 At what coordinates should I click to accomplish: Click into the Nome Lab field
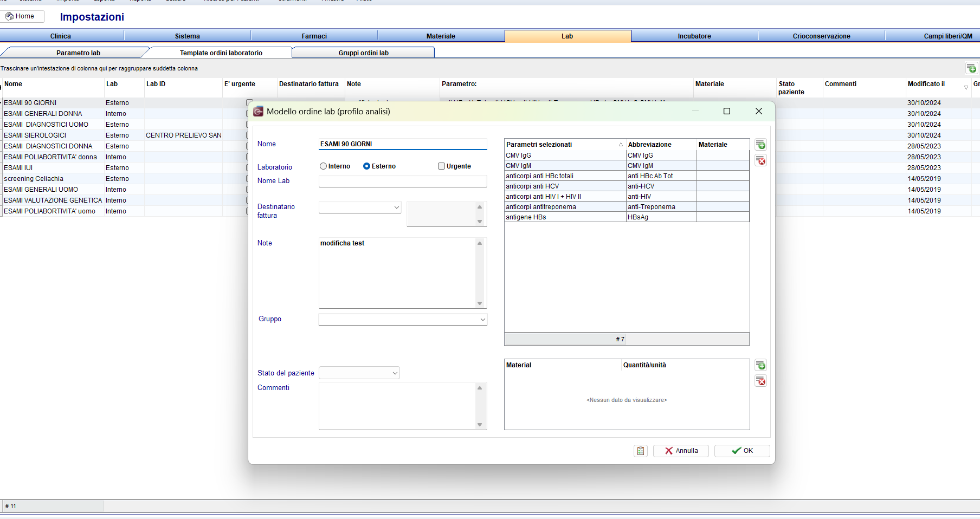[403, 181]
